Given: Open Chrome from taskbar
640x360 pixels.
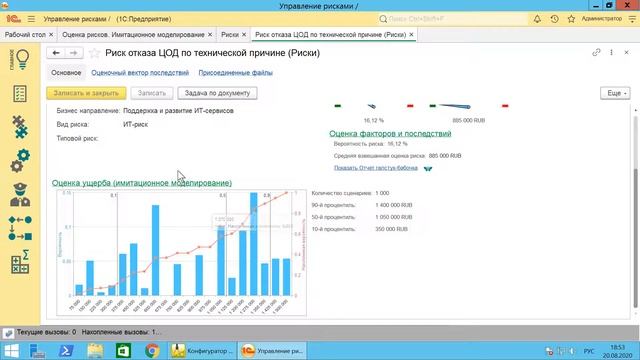Looking at the screenshot, I should tap(152, 351).
